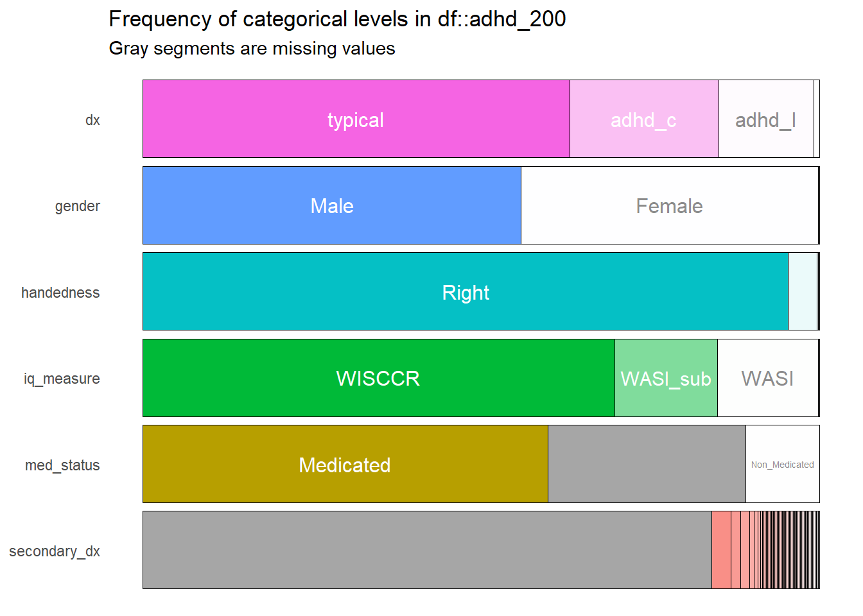Click the white 'Female' gender segment
Viewport: 863px width, 616px height.
click(670, 205)
